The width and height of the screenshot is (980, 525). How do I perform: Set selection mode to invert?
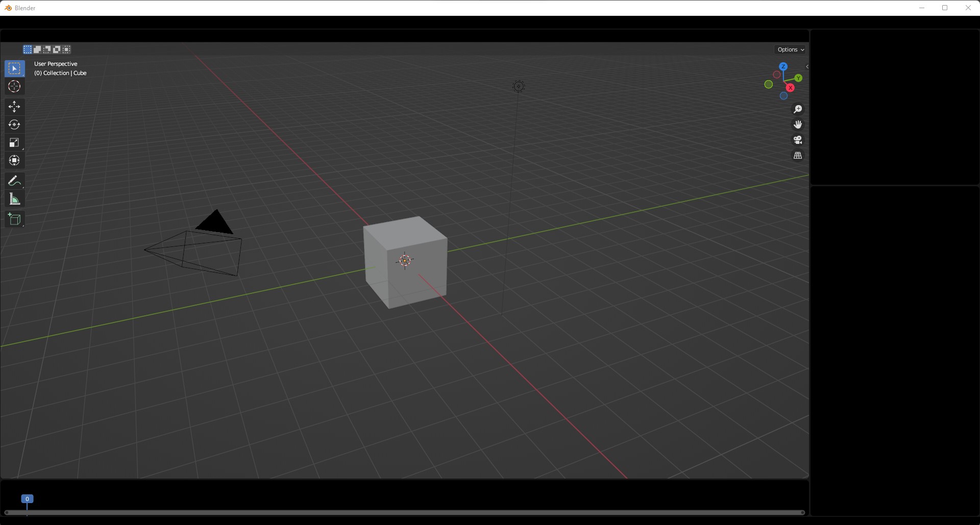point(57,49)
